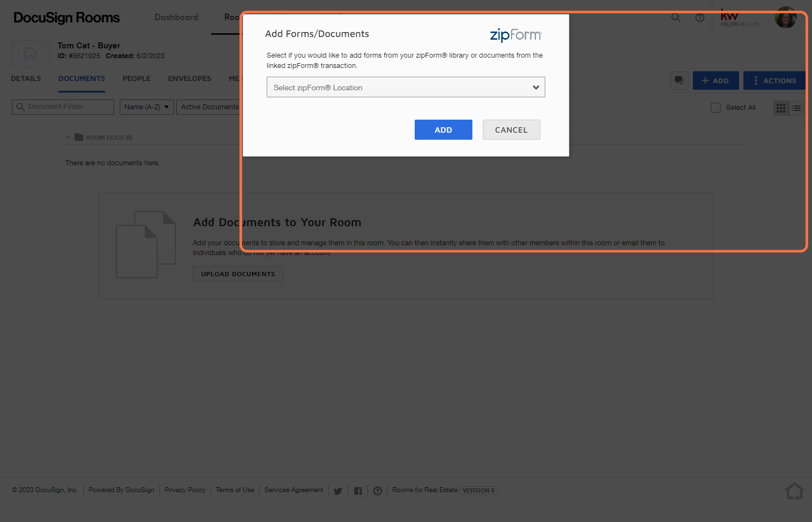Click the ROOM DOCS folder icon
The width and height of the screenshot is (812, 522).
[x=79, y=137]
